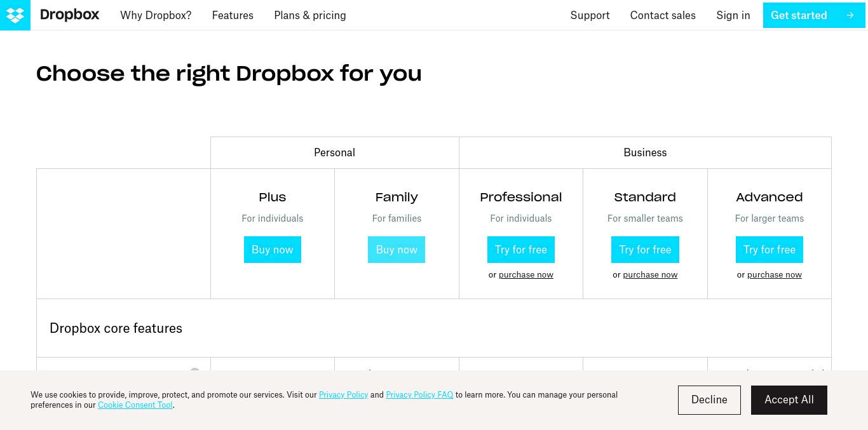
Task: Click 'Dropbox core features' section heading
Action: [116, 328]
